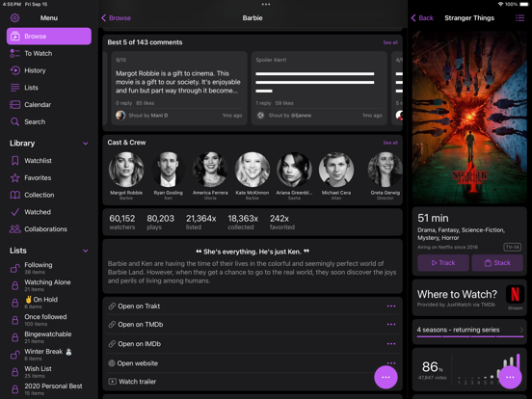
Task: Open the Wish List list
Action: (x=49, y=371)
